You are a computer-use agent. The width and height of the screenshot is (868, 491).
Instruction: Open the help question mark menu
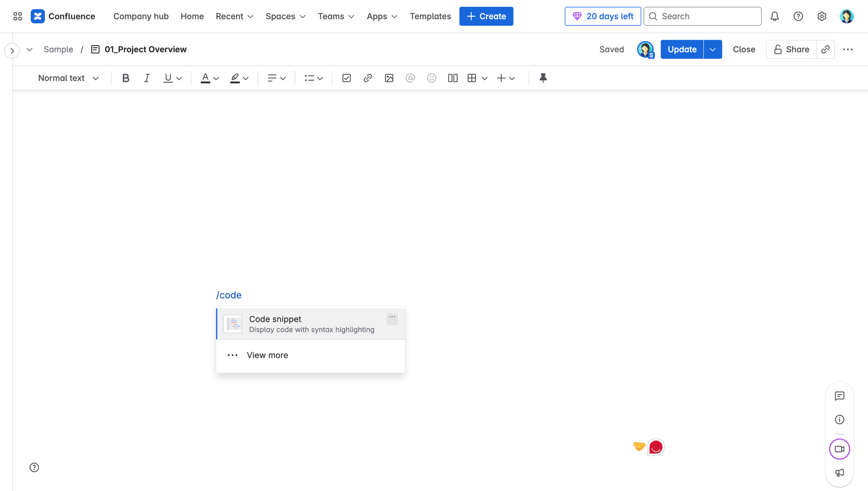coord(798,16)
